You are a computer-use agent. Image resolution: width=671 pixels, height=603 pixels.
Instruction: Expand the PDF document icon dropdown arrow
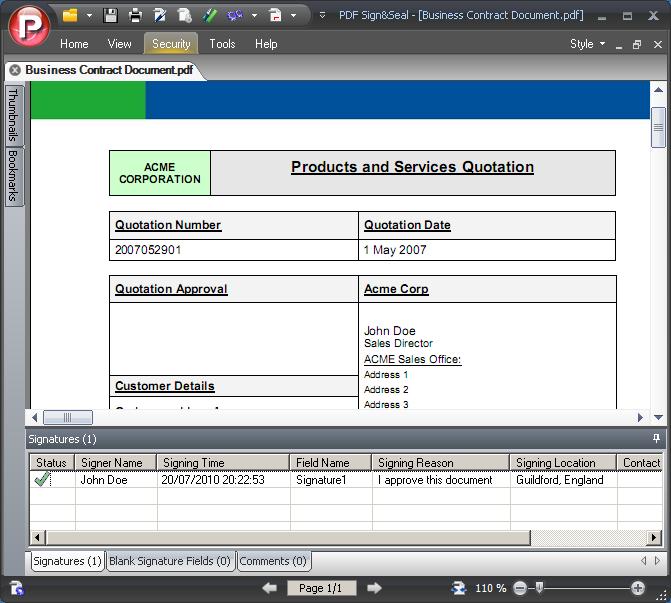coord(294,16)
